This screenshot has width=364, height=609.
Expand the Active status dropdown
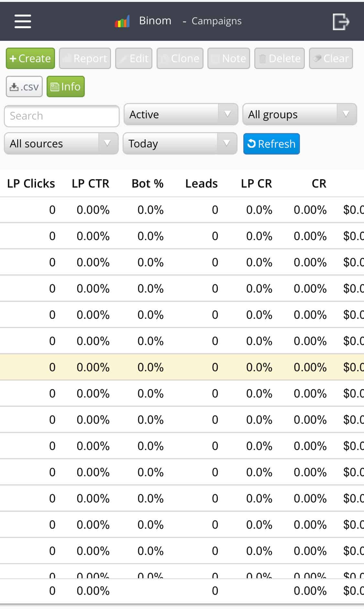[x=181, y=115]
